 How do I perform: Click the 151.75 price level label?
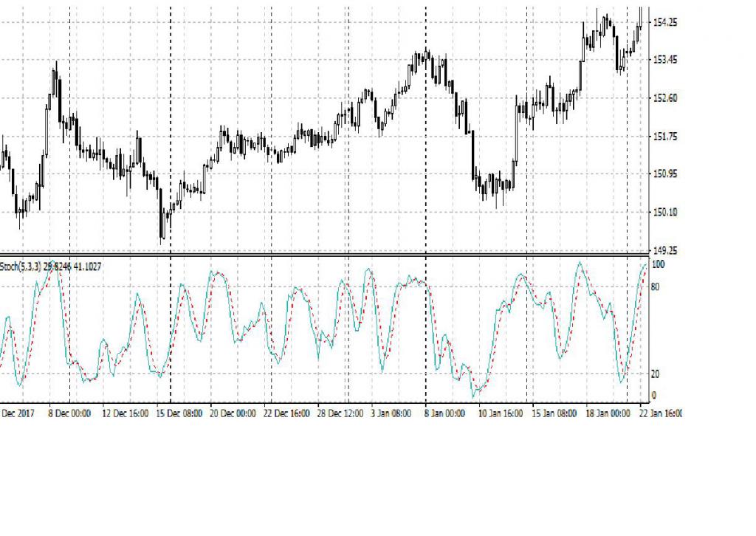click(x=666, y=137)
